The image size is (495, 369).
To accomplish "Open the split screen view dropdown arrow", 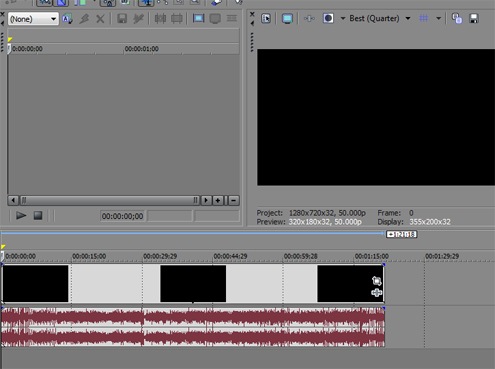I will click(343, 18).
